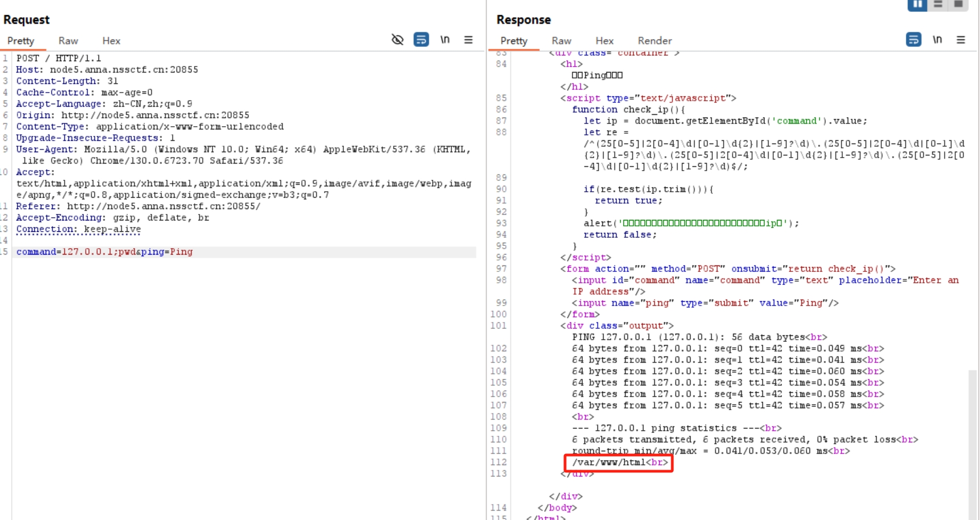This screenshot has width=980, height=520.
Task: Select Pretty tab in Request panel
Action: pyautogui.click(x=21, y=41)
